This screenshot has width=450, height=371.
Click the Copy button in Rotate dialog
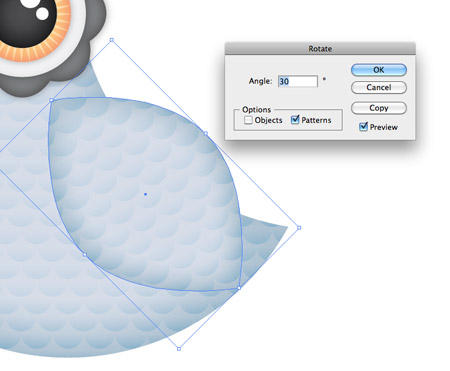coord(379,108)
